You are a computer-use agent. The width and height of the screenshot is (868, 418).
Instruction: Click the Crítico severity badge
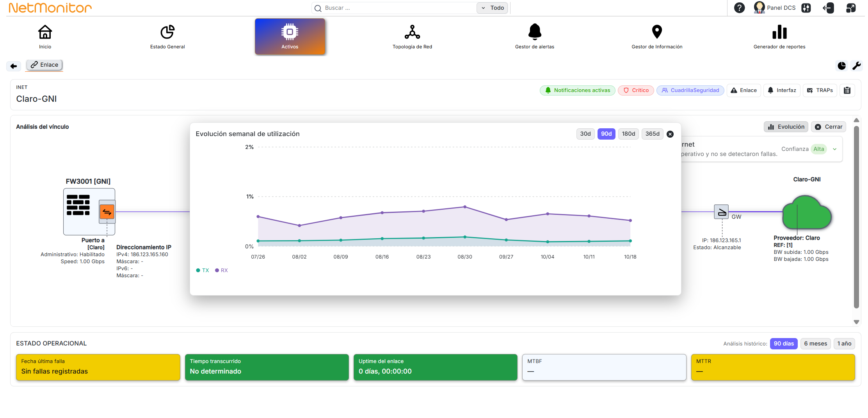(x=636, y=90)
